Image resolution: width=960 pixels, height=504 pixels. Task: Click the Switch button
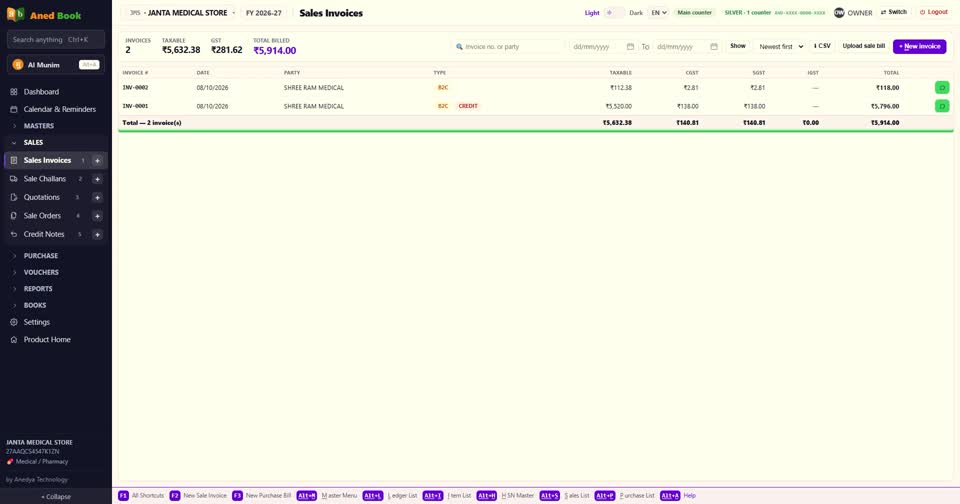pos(894,12)
